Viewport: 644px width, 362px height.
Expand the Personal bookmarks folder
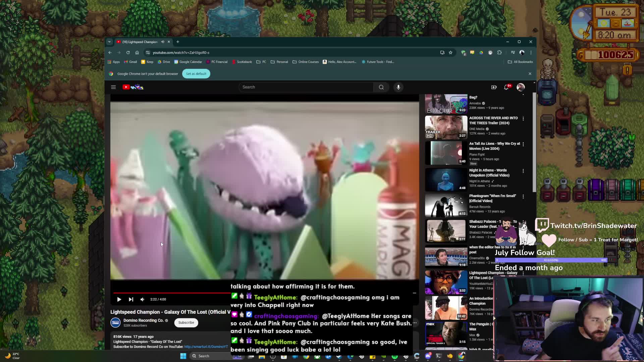(279, 62)
